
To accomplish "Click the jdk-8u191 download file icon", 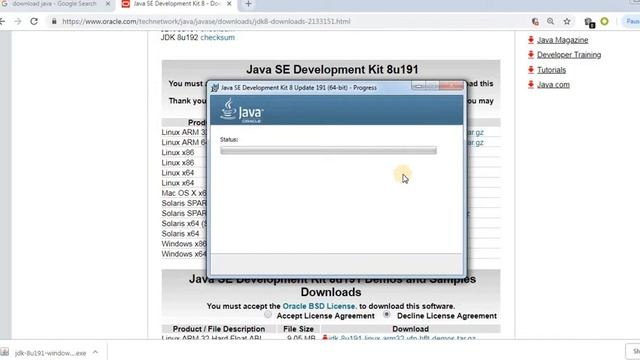I will (5, 352).
